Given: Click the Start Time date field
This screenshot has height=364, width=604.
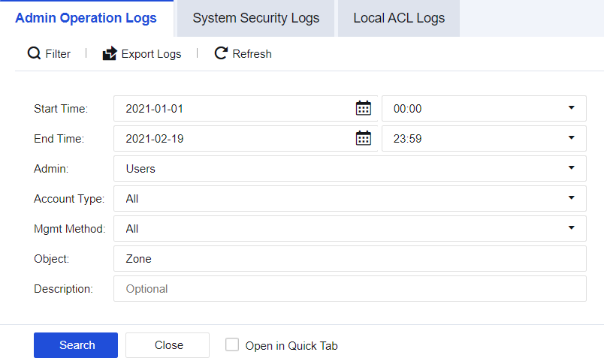Looking at the screenshot, I should 233,108.
